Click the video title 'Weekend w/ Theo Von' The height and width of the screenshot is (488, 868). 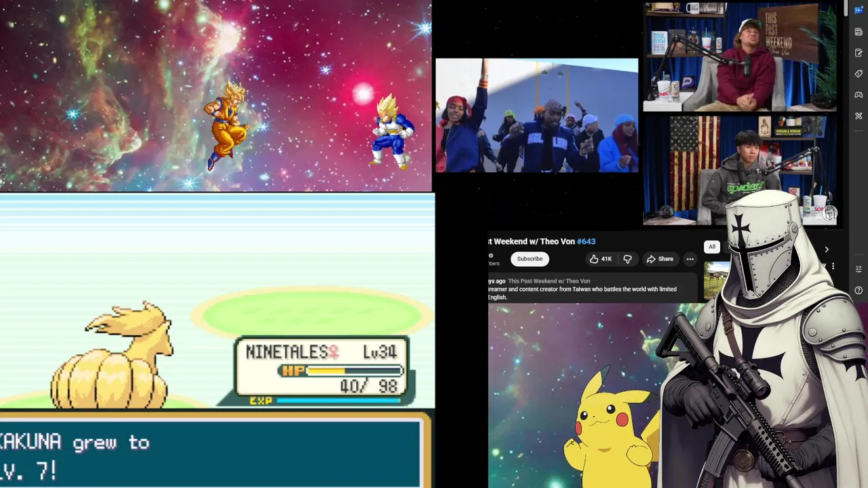[535, 241]
